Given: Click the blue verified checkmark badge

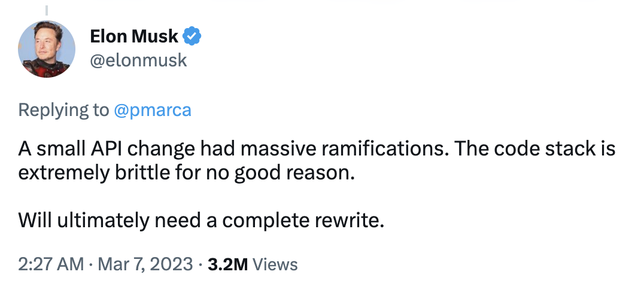Looking at the screenshot, I should click(x=192, y=36).
